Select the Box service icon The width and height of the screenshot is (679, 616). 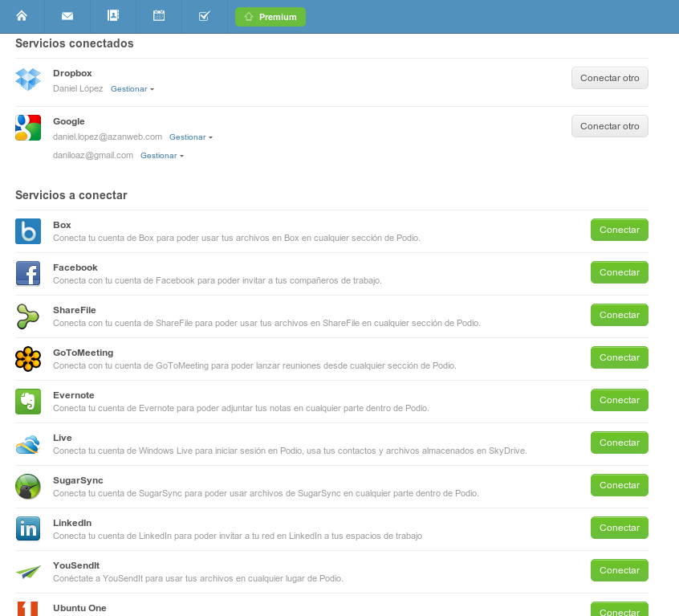(28, 231)
